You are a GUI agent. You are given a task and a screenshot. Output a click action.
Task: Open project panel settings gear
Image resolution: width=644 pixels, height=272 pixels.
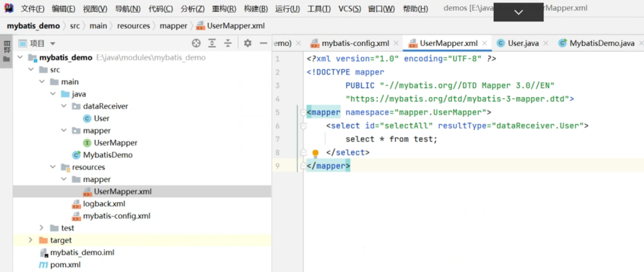tap(247, 43)
